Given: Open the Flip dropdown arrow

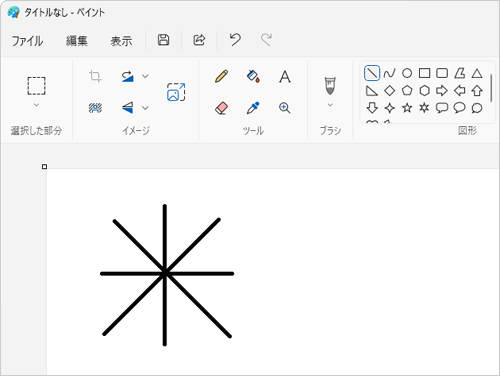Looking at the screenshot, I should [145, 108].
